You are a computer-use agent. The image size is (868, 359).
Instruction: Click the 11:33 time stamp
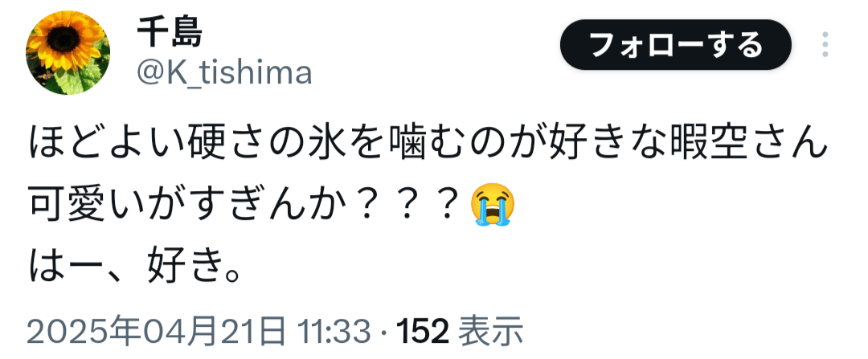(334, 332)
